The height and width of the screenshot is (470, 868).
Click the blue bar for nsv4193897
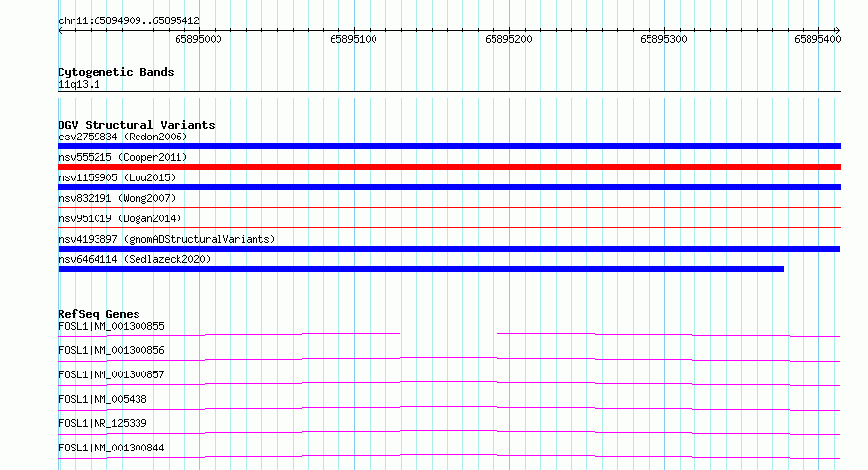[x=449, y=249]
